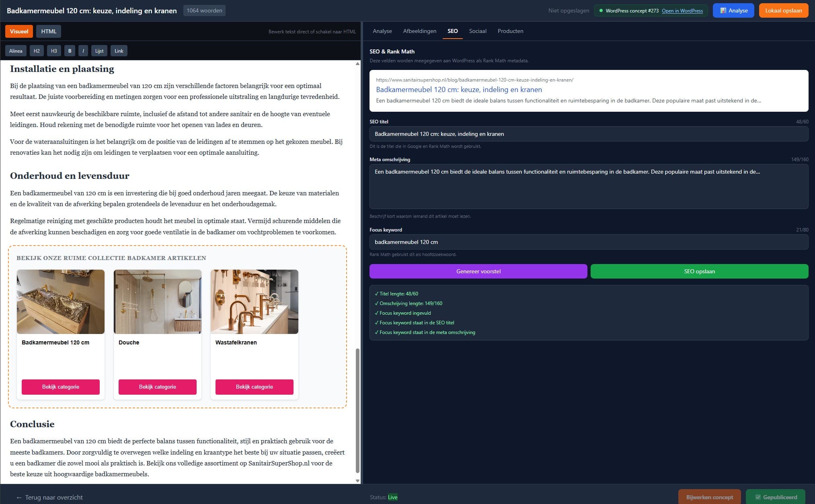The width and height of the screenshot is (815, 504).
Task: Click the Douche category image
Action: 158,301
